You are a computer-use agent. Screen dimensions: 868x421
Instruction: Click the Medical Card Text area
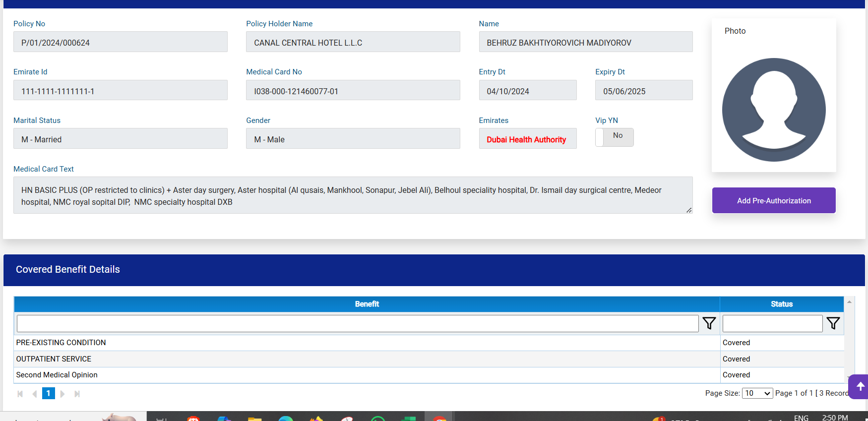pos(353,195)
